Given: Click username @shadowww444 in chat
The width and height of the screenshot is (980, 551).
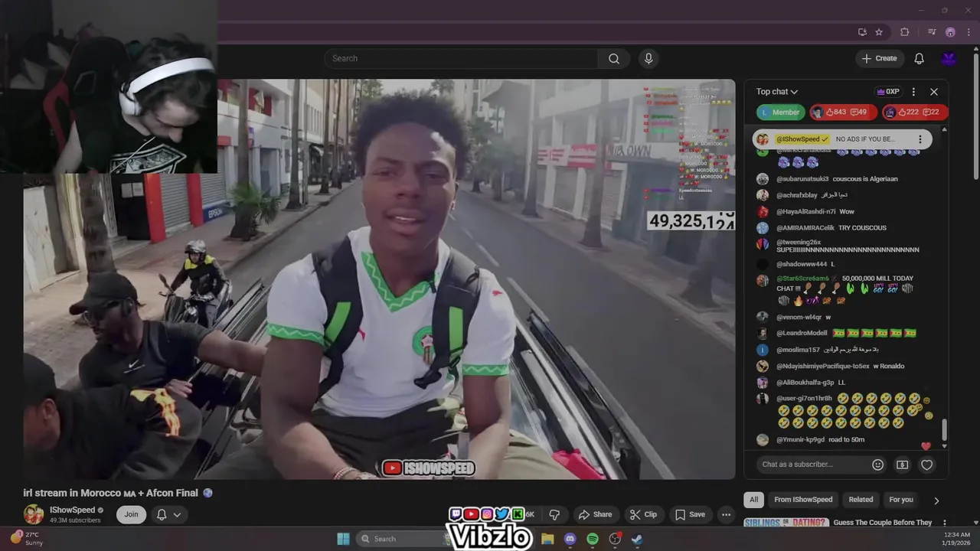Looking at the screenshot, I should 802,264.
